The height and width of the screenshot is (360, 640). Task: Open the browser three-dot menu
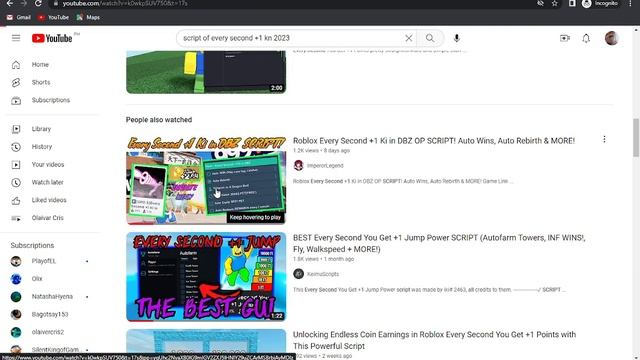pyautogui.click(x=631, y=3)
